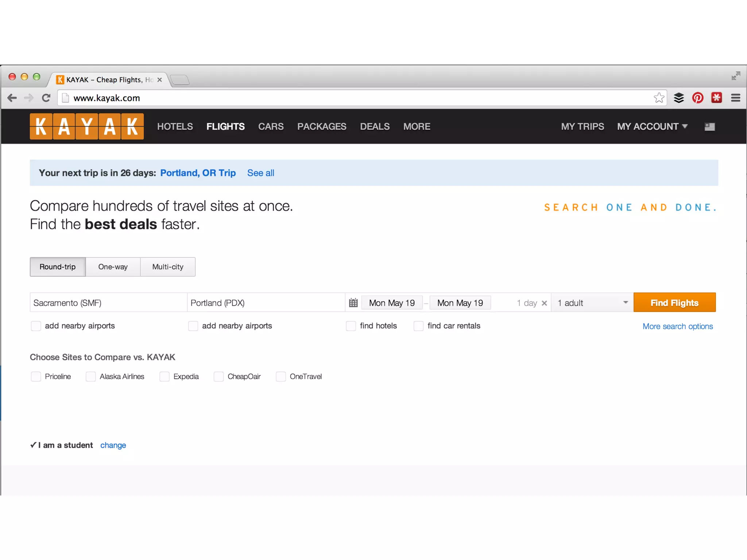Go to the HOTELS navigation tab
The width and height of the screenshot is (747, 560).
click(x=175, y=127)
